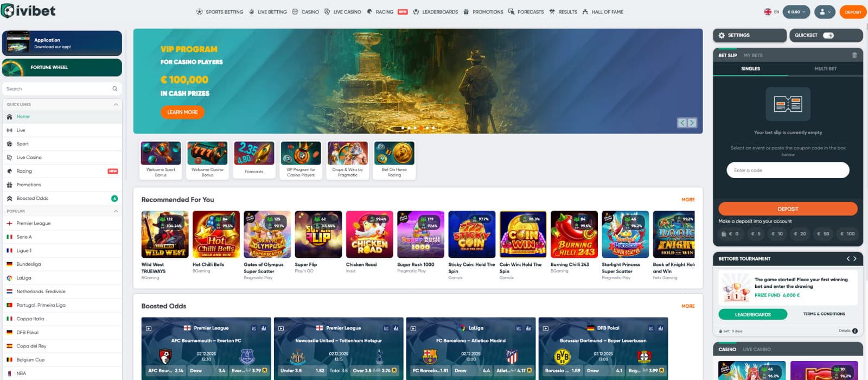Open statistics icon on Dortmund–Leverkusen card

[661, 328]
